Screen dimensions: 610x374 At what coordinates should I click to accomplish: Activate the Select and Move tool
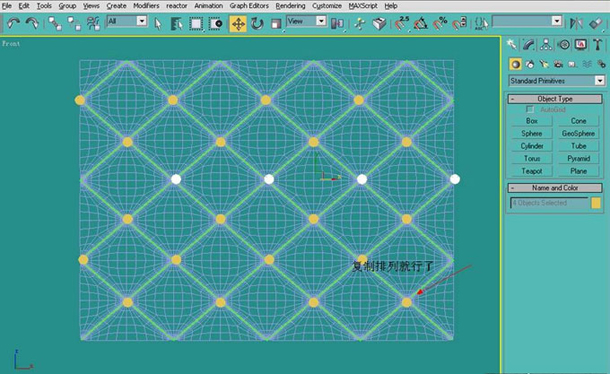[238, 24]
